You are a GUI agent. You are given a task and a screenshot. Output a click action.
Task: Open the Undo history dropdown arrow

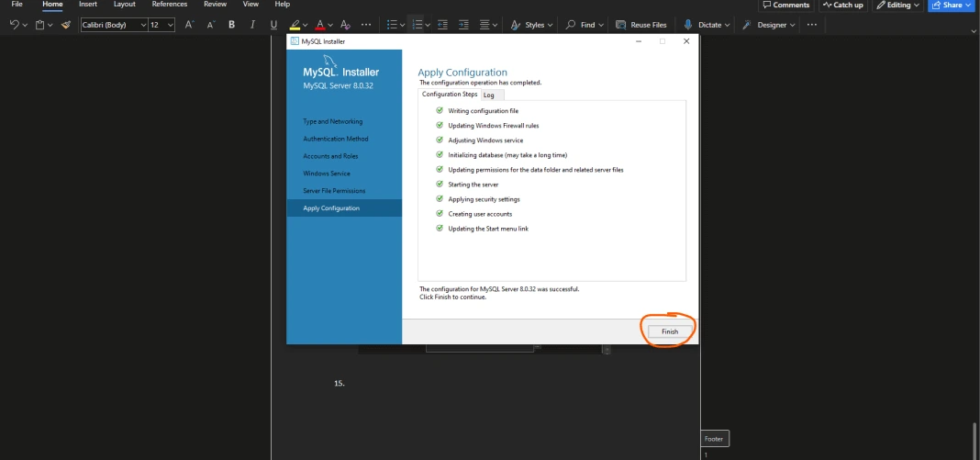[25, 25]
